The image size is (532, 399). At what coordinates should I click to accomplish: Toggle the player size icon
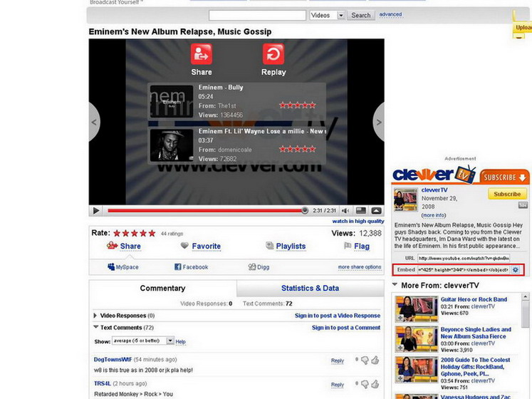coord(360,211)
